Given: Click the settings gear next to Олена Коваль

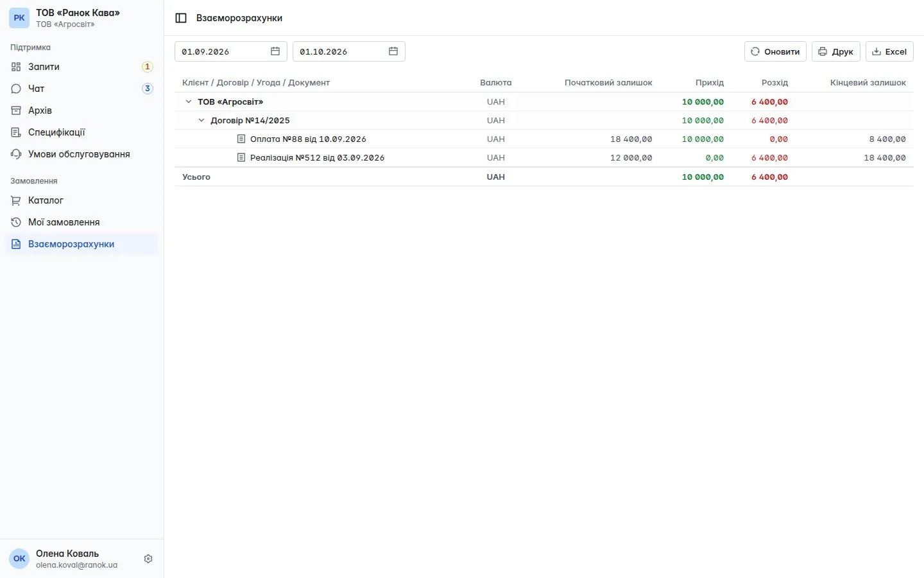Looking at the screenshot, I should (148, 559).
